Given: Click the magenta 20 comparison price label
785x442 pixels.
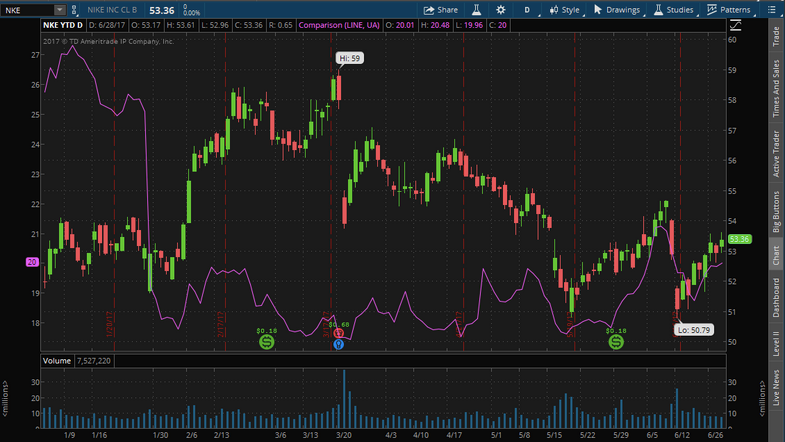Looking at the screenshot, I should (x=32, y=262).
